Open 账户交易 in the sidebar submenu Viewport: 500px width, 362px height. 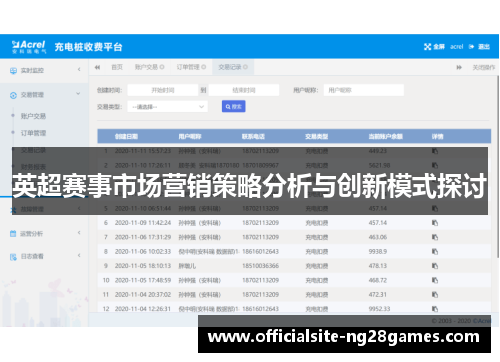pos(33,116)
